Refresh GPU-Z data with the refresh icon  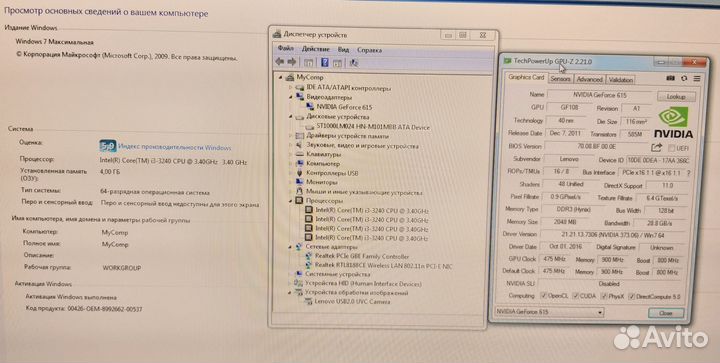(684, 78)
